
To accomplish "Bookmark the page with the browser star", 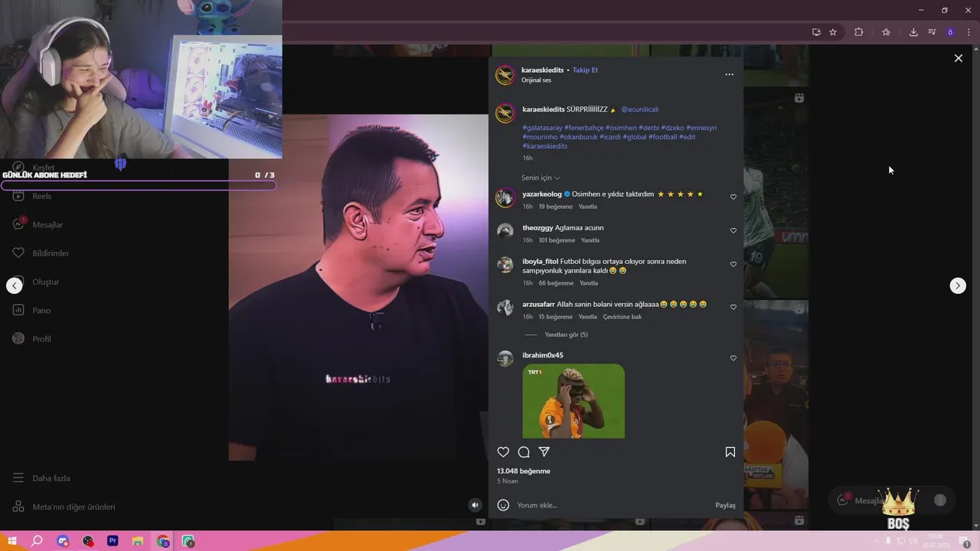I will 833,32.
